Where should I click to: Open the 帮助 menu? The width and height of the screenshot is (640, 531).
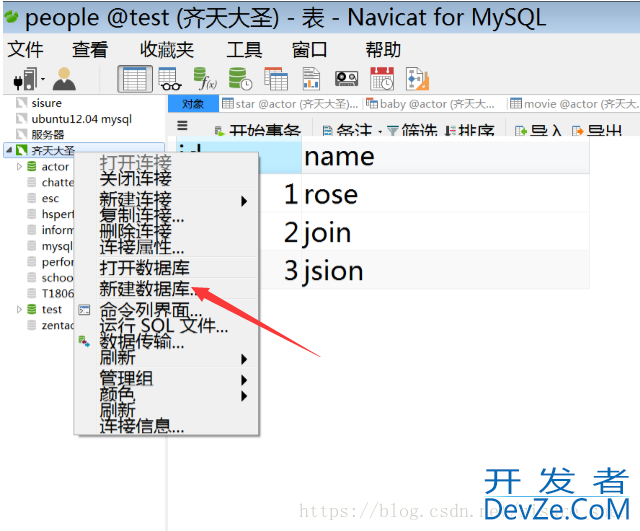click(383, 50)
